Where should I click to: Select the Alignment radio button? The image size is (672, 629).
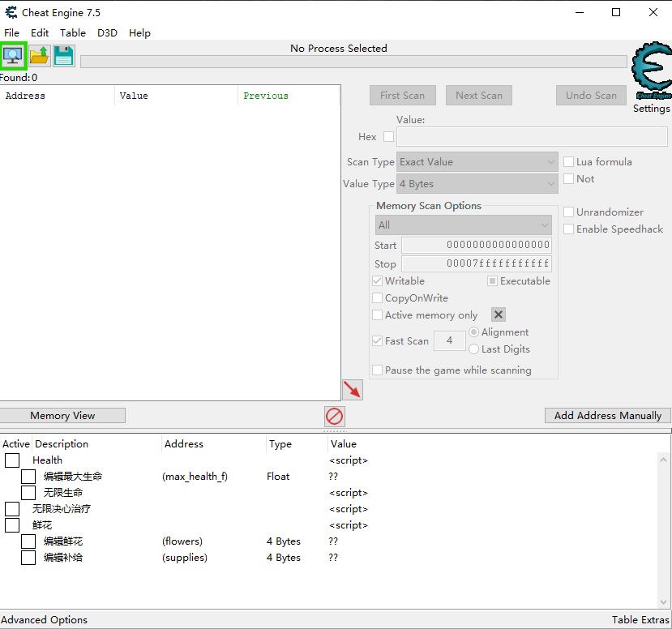tap(473, 332)
